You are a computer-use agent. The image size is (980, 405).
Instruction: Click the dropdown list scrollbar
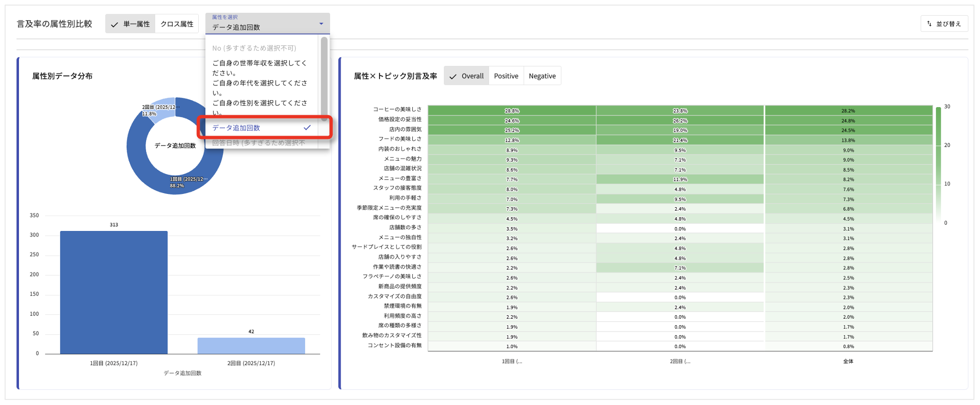pos(324,76)
